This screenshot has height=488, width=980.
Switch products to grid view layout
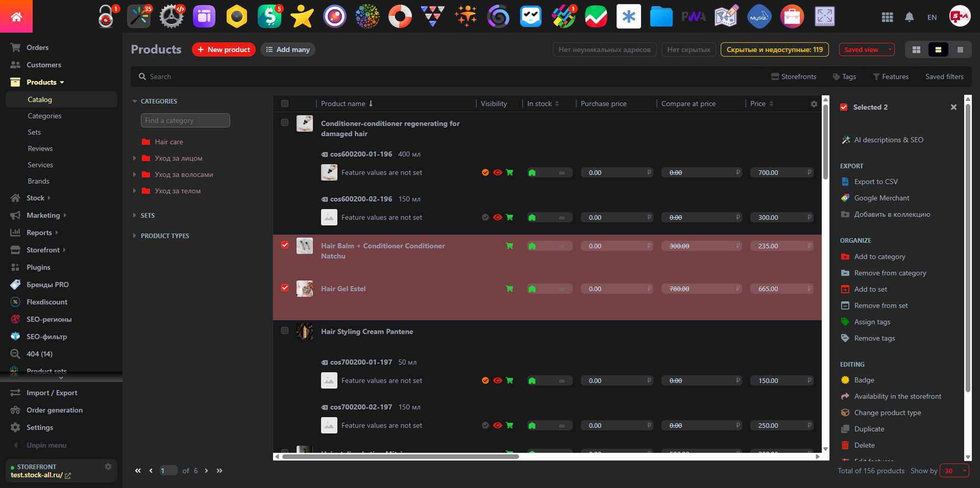pyautogui.click(x=916, y=49)
